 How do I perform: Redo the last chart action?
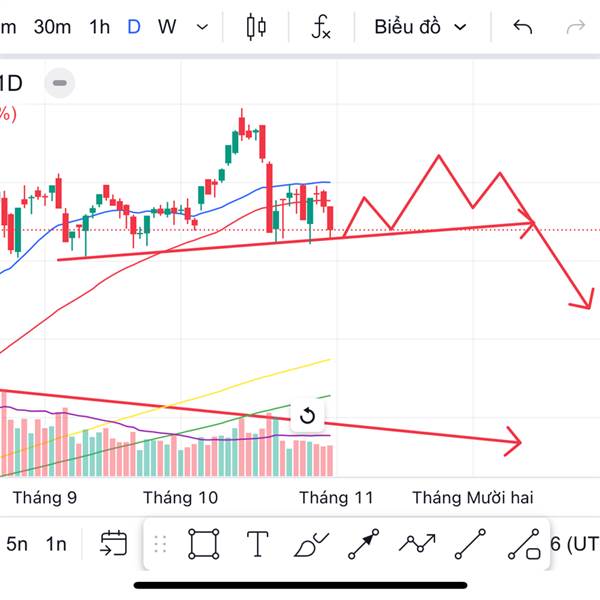575,27
